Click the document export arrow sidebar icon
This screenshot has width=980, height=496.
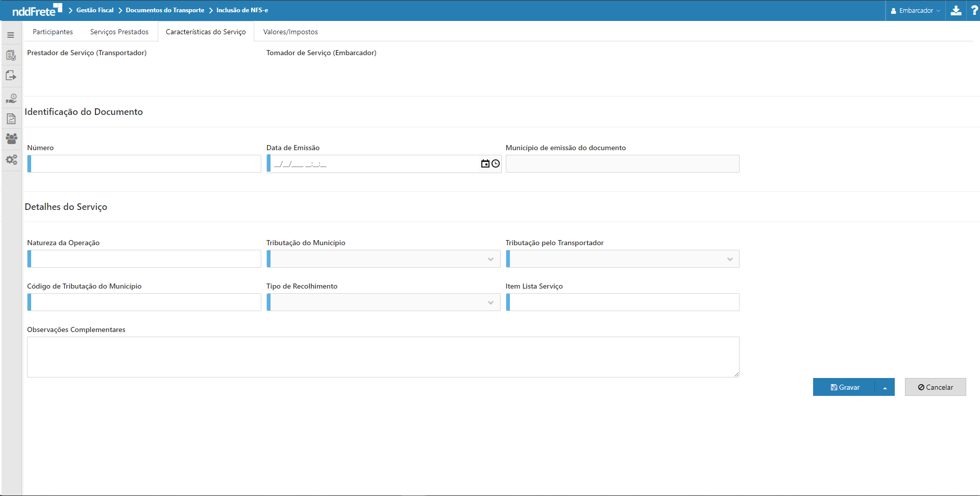click(x=11, y=76)
